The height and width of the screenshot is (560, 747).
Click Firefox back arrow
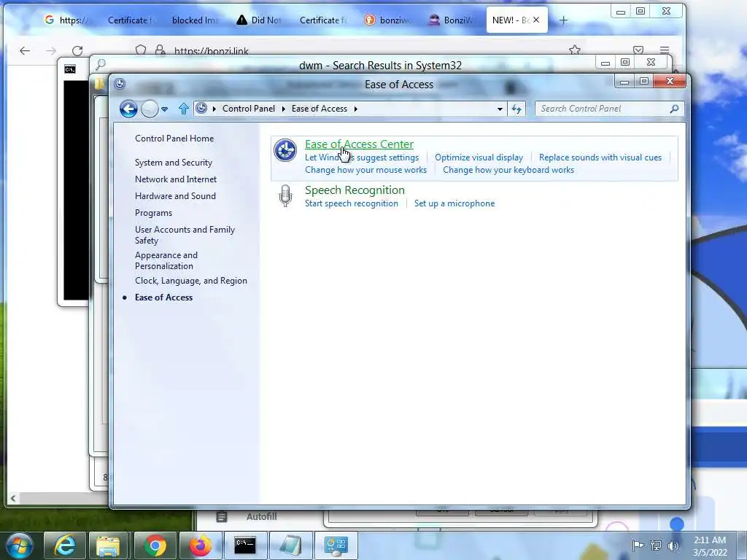[25, 50]
